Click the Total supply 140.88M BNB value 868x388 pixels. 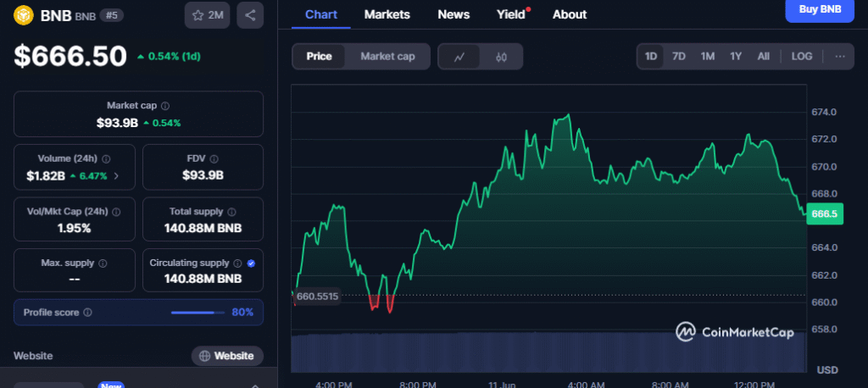pos(203,228)
